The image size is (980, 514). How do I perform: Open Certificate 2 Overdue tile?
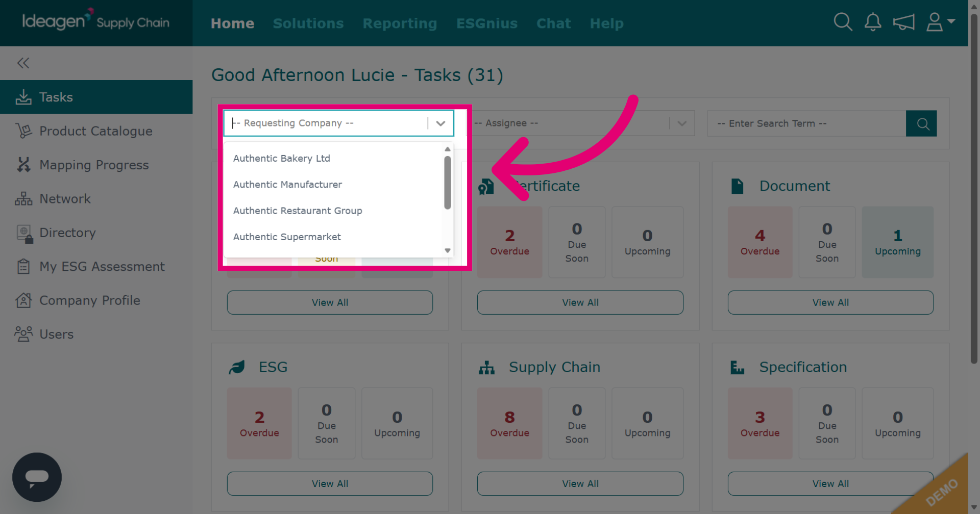click(509, 242)
